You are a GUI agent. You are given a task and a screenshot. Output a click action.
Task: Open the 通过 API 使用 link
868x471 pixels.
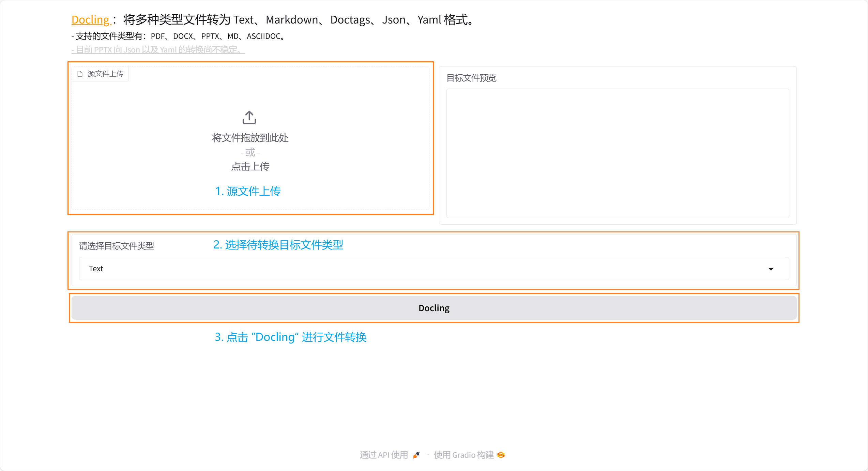(390, 455)
